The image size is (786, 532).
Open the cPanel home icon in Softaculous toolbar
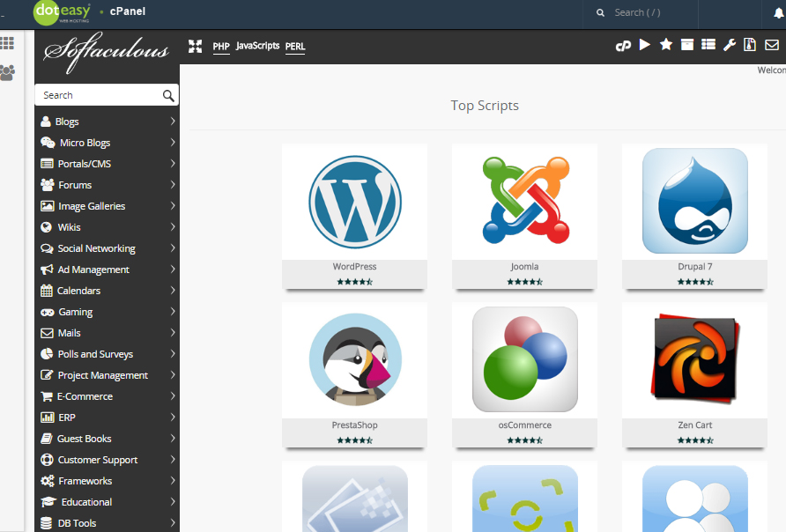point(623,46)
